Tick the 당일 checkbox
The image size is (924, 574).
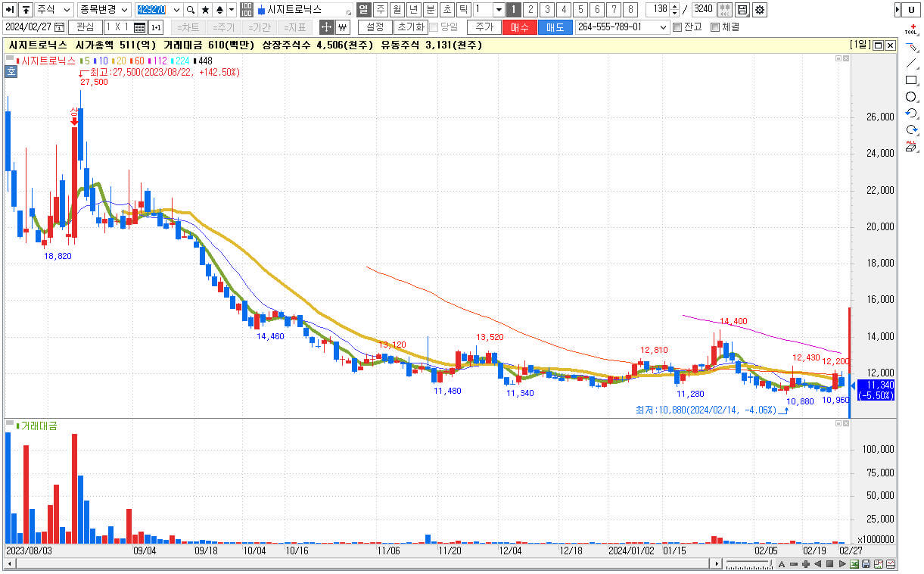pyautogui.click(x=433, y=27)
